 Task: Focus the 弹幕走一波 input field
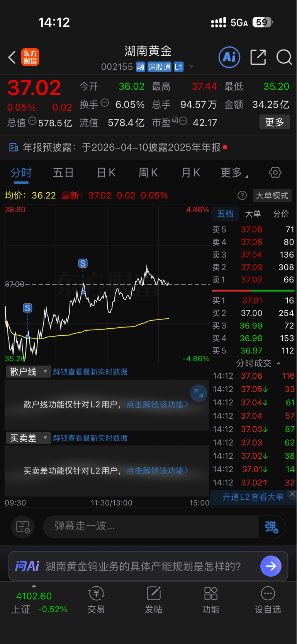point(151,526)
